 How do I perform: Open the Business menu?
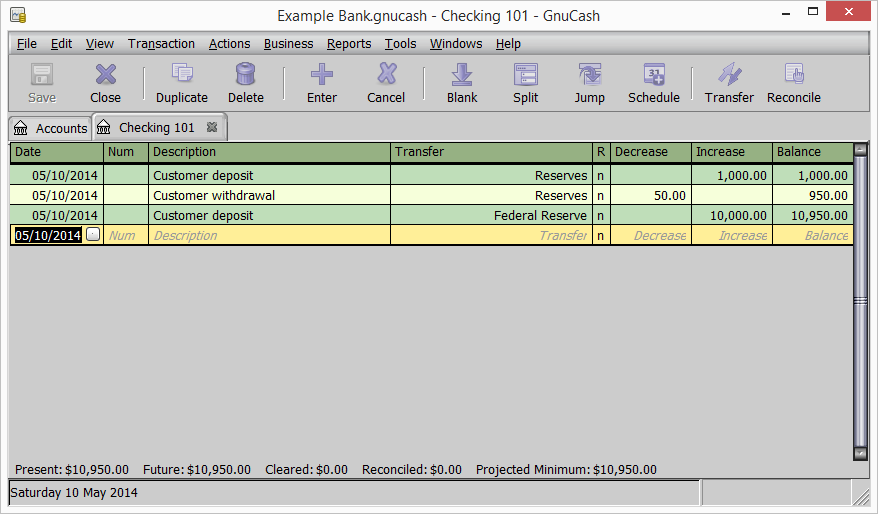(x=288, y=44)
